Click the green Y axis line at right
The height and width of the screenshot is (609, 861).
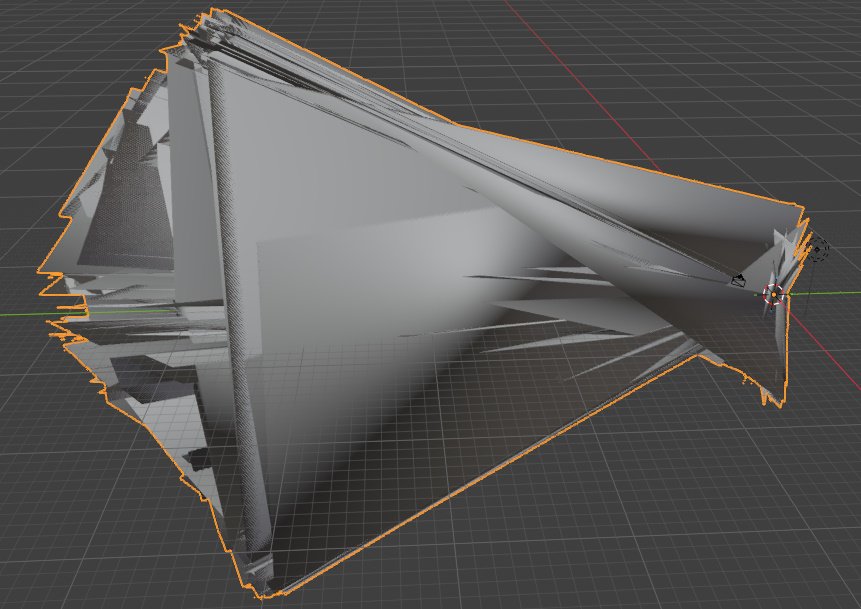tap(825, 293)
